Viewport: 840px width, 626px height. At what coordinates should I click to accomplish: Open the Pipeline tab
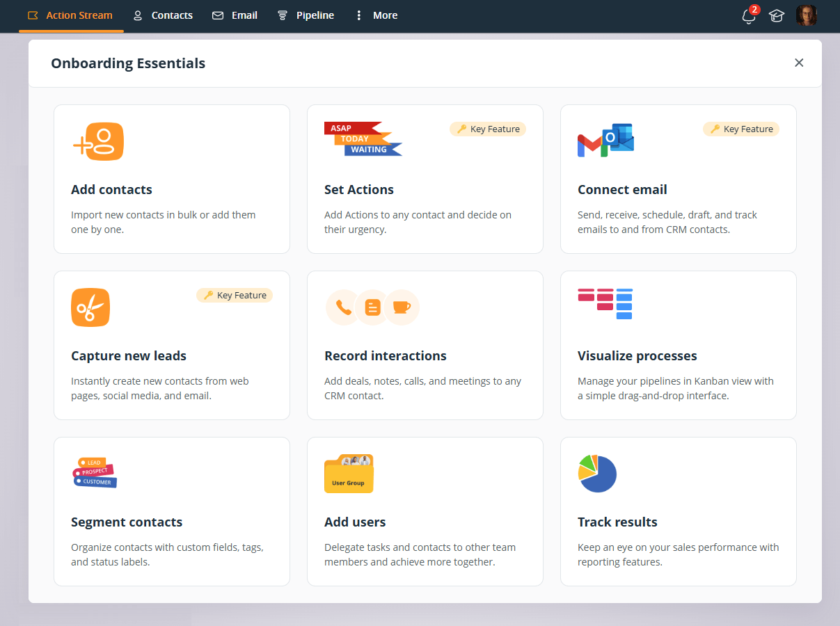[306, 15]
